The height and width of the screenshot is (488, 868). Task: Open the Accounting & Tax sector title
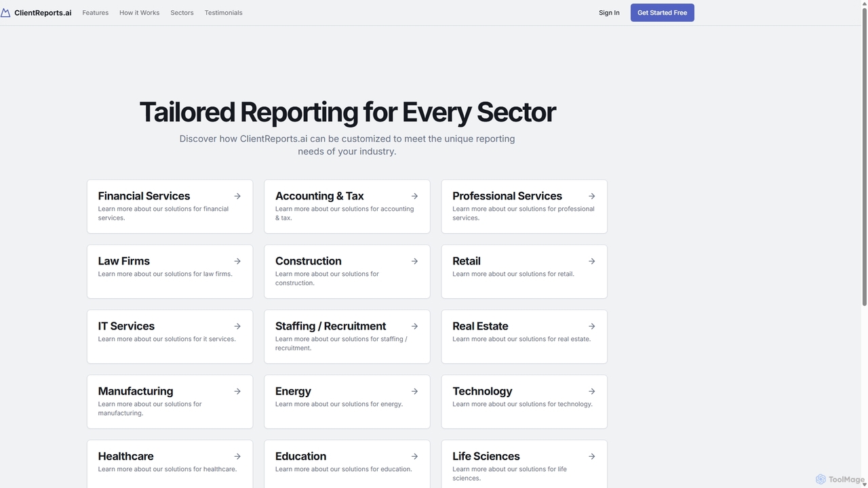(x=319, y=196)
